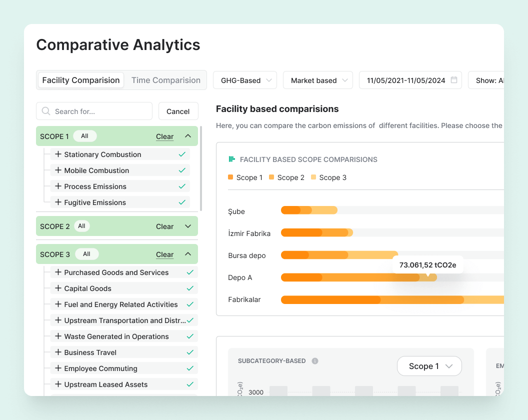The image size is (528, 420).
Task: Uncheck Process Emissions checkmark
Action: 182,186
